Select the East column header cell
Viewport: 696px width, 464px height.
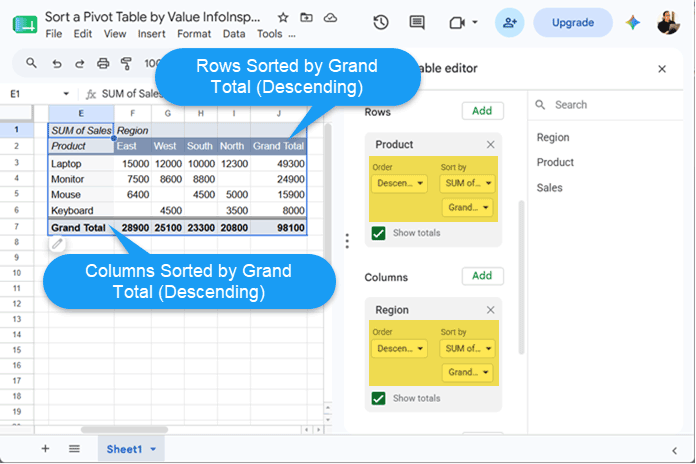[133, 146]
